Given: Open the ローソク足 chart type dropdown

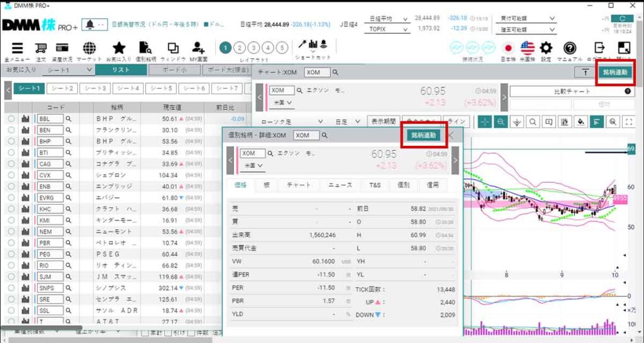Looking at the screenshot, I should click(x=292, y=122).
